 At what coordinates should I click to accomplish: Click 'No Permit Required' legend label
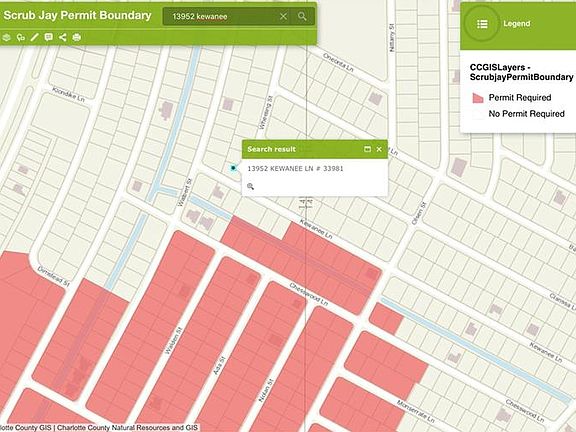(x=526, y=114)
